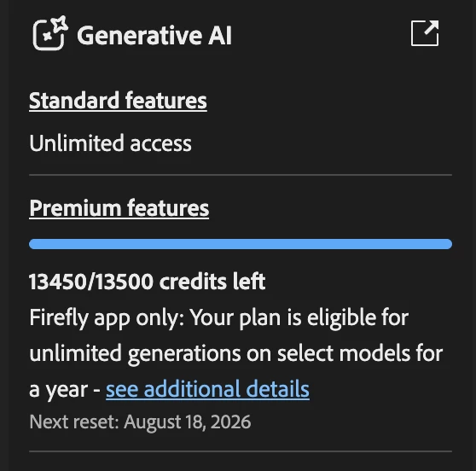
Task: Open Generative AI details in external window
Action: pos(425,33)
